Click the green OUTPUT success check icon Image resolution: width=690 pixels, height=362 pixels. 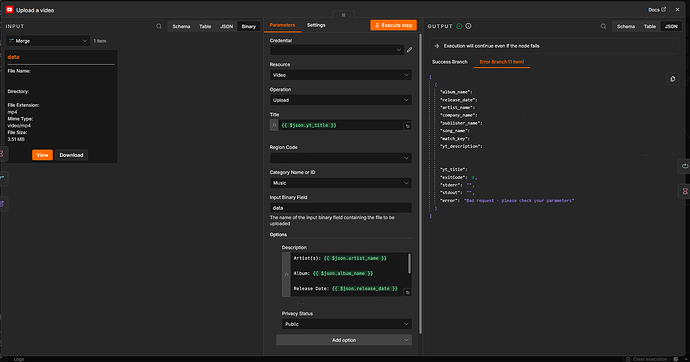pos(459,26)
